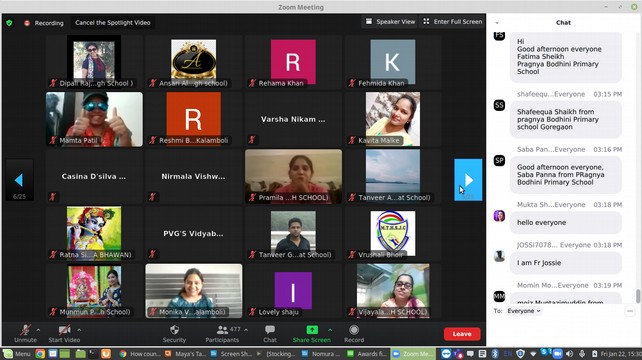Collapse chat panel using top-left chevron
Image resolution: width=642 pixels, height=360 pixels.
click(x=497, y=23)
